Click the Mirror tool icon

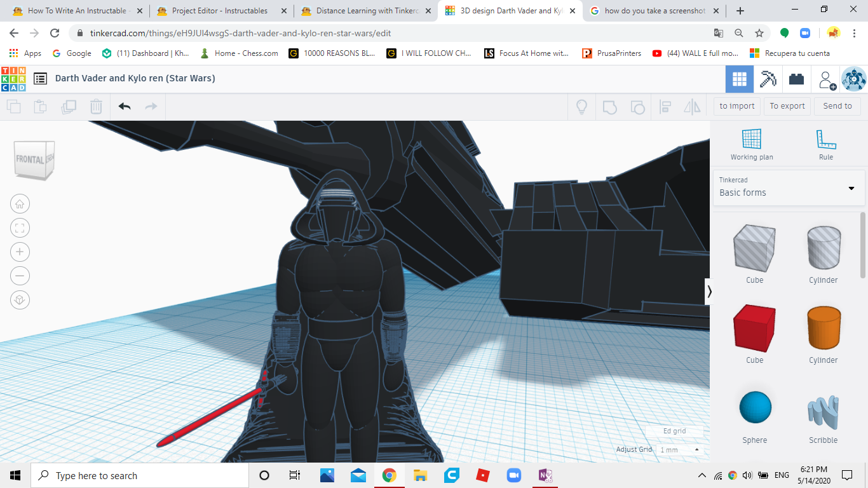tap(692, 107)
